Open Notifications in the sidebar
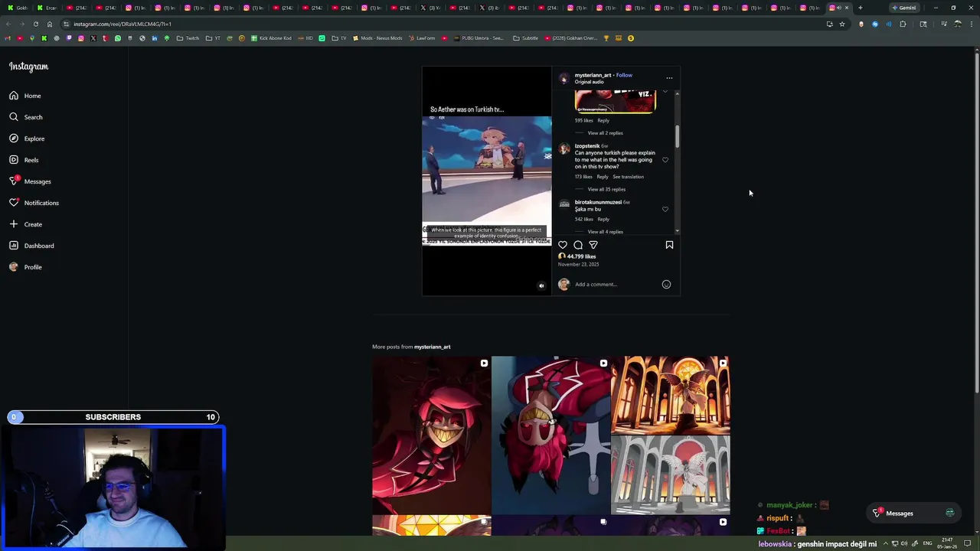 (34, 203)
